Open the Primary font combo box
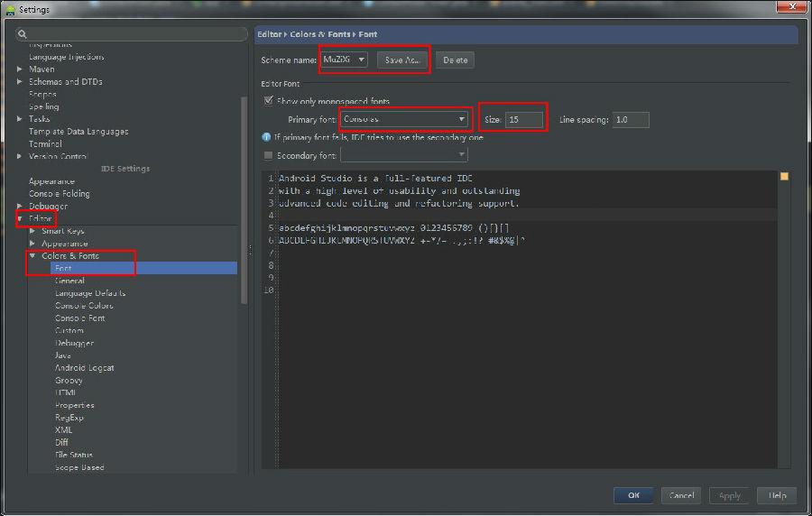Image resolution: width=812 pixels, height=516 pixels. (x=405, y=119)
